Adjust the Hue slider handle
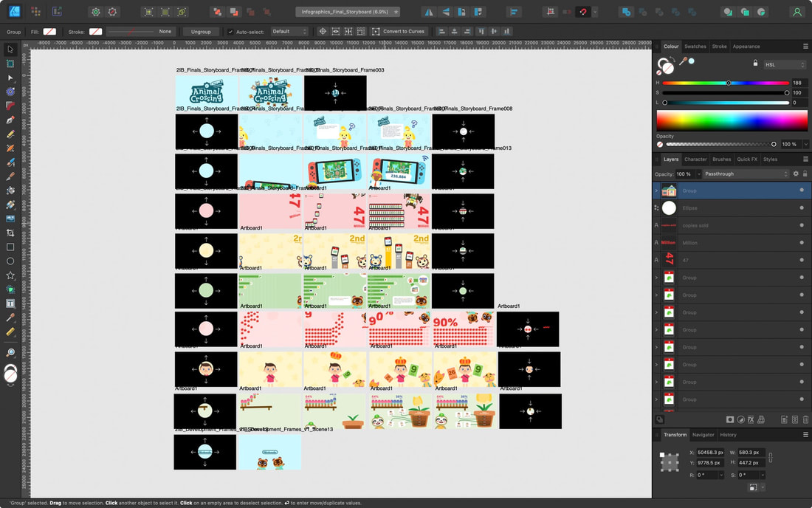 pyautogui.click(x=728, y=83)
